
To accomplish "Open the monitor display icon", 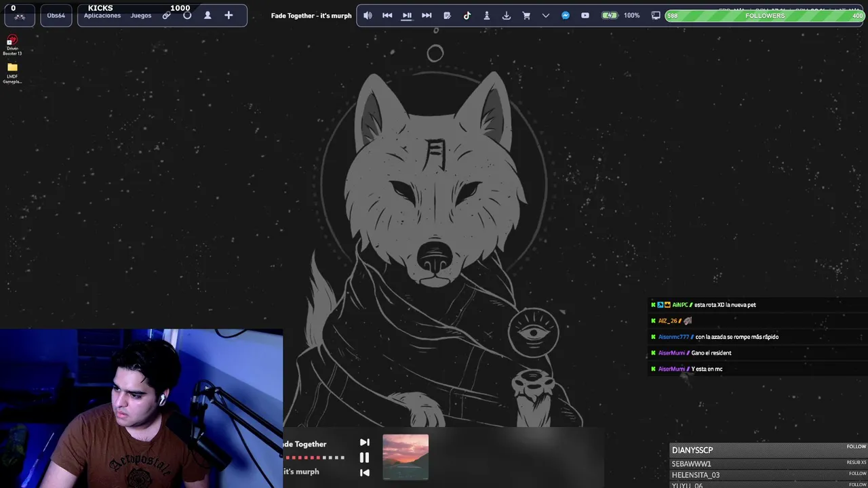I will (656, 16).
